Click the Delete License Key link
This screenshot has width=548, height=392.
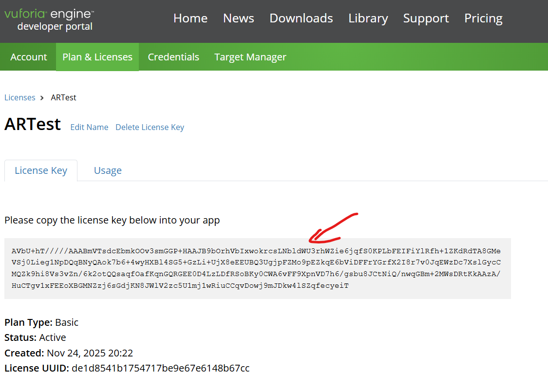click(150, 127)
